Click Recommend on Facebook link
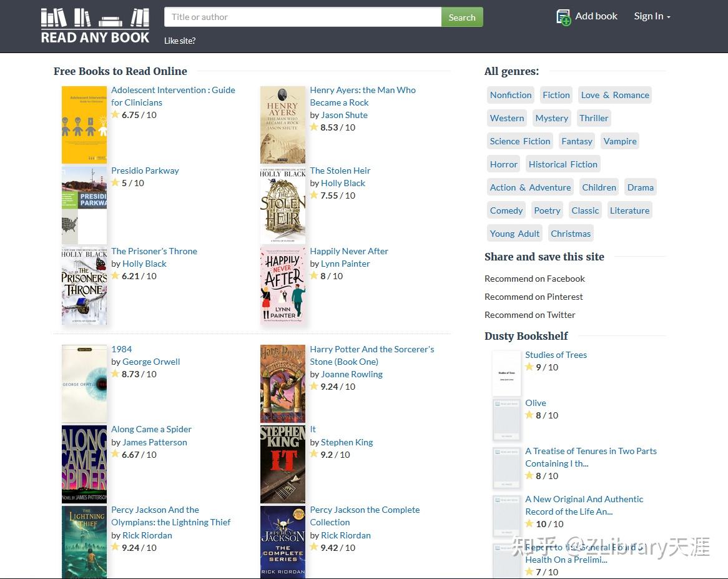 pyautogui.click(x=534, y=279)
